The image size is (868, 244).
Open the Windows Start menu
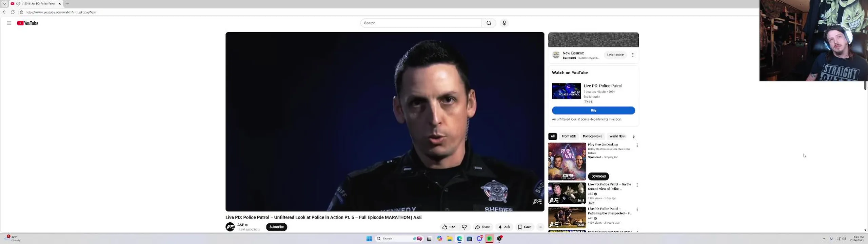pyautogui.click(x=369, y=239)
